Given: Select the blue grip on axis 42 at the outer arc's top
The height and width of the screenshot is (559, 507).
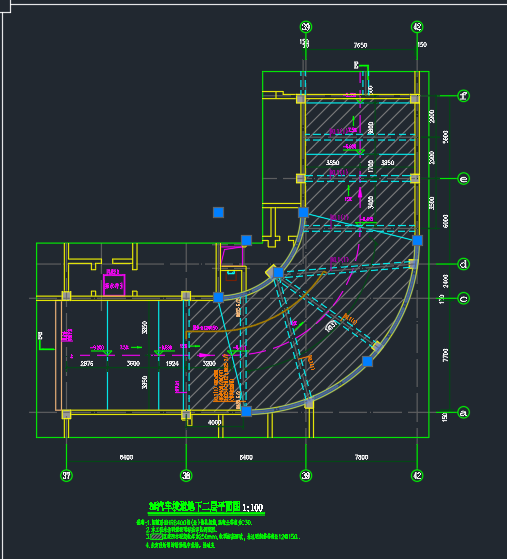Looking at the screenshot, I should coord(417,240).
